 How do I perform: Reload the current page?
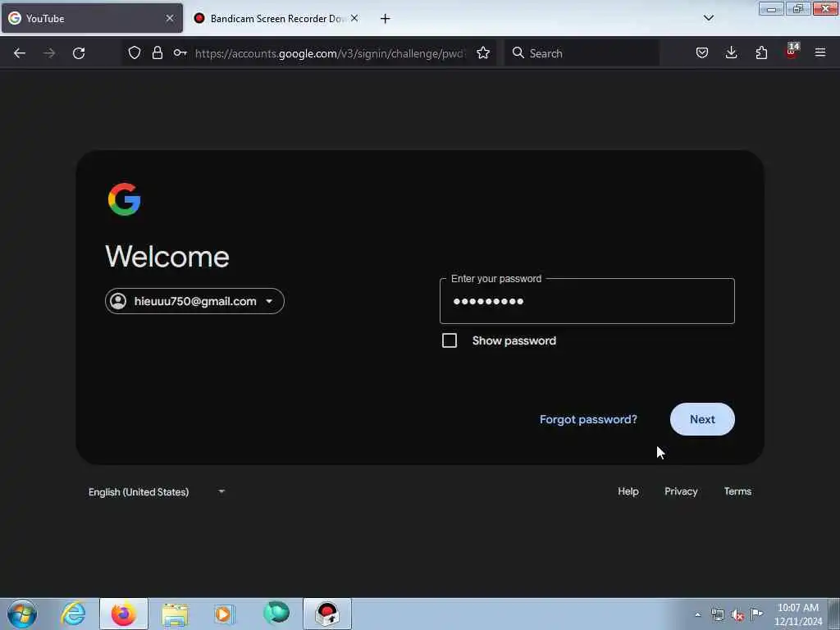pos(79,53)
